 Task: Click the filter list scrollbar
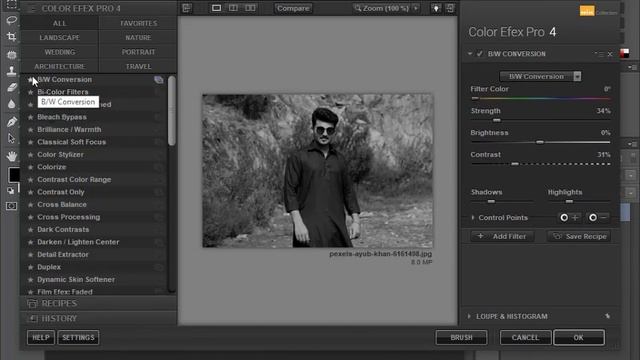click(172, 110)
